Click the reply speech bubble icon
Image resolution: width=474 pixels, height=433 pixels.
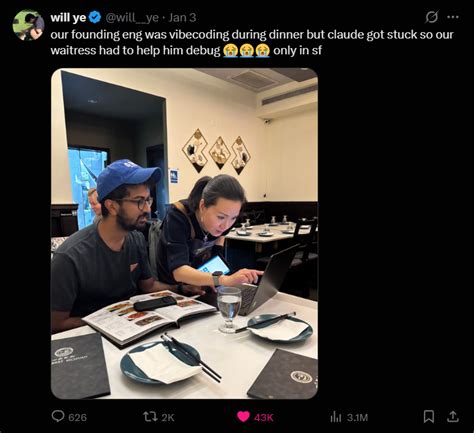pos(58,416)
